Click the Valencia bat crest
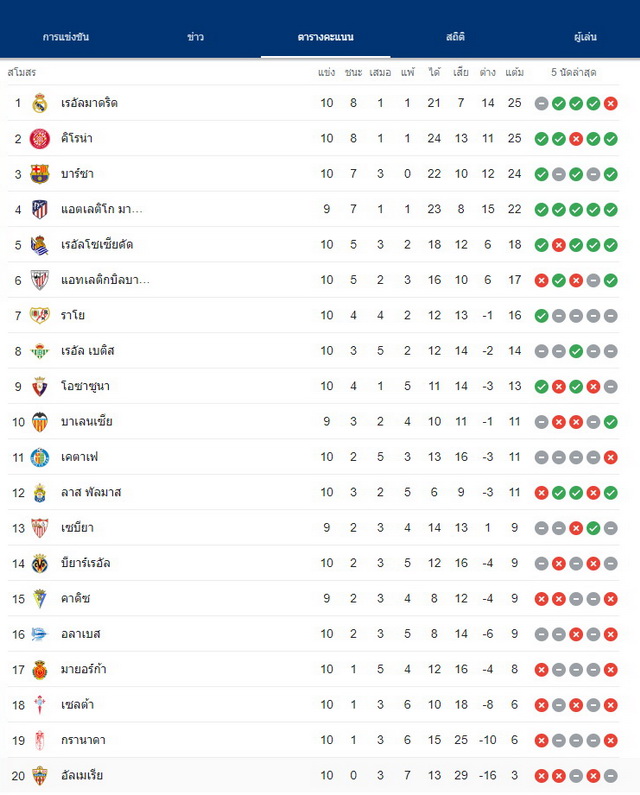The image size is (640, 795). (40, 422)
